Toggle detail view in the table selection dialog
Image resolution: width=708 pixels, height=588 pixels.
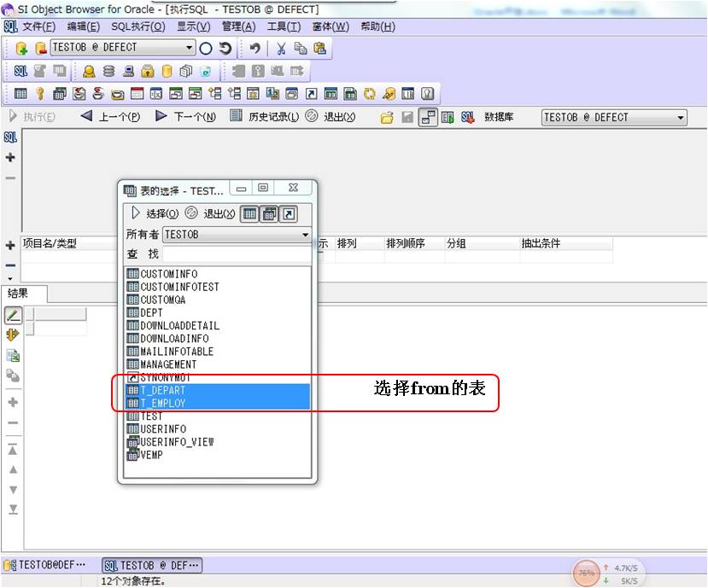coord(268,213)
